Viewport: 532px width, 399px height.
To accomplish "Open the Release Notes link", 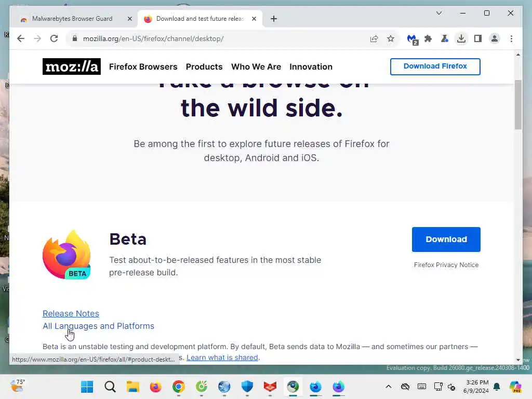I will (71, 313).
